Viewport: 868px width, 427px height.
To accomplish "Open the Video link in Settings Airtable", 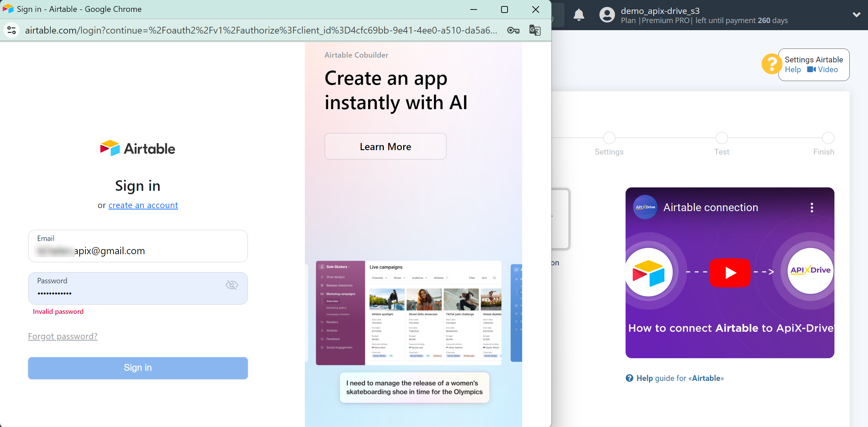I will point(823,69).
